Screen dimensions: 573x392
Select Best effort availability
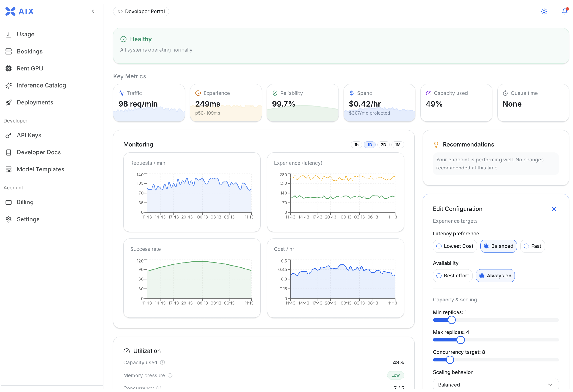pyautogui.click(x=453, y=276)
